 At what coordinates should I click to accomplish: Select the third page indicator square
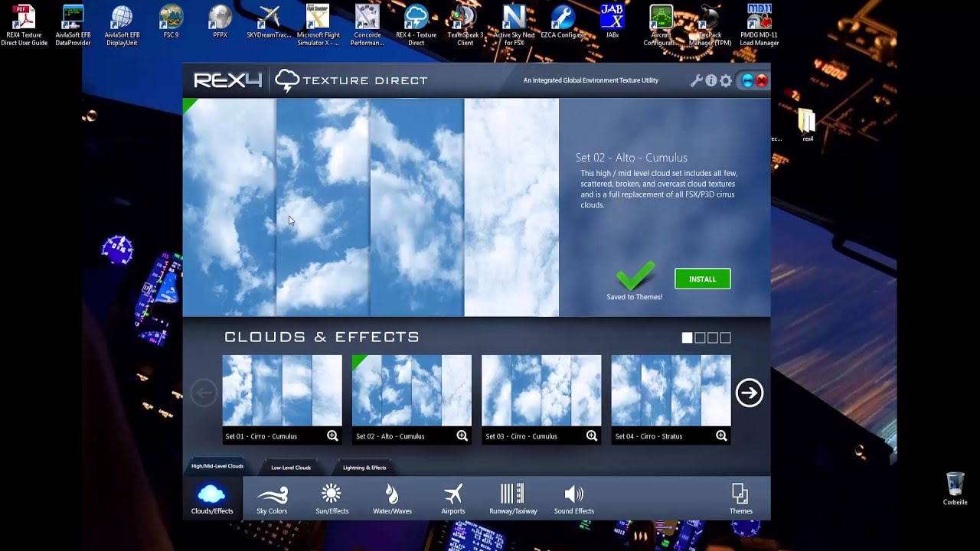[x=713, y=337]
